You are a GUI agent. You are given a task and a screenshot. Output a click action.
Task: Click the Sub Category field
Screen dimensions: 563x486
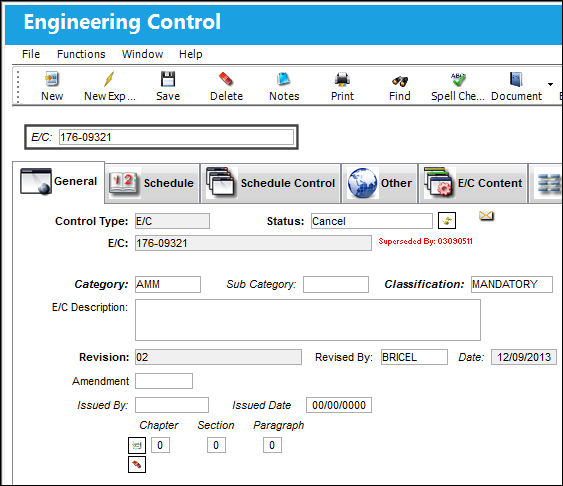click(x=336, y=284)
